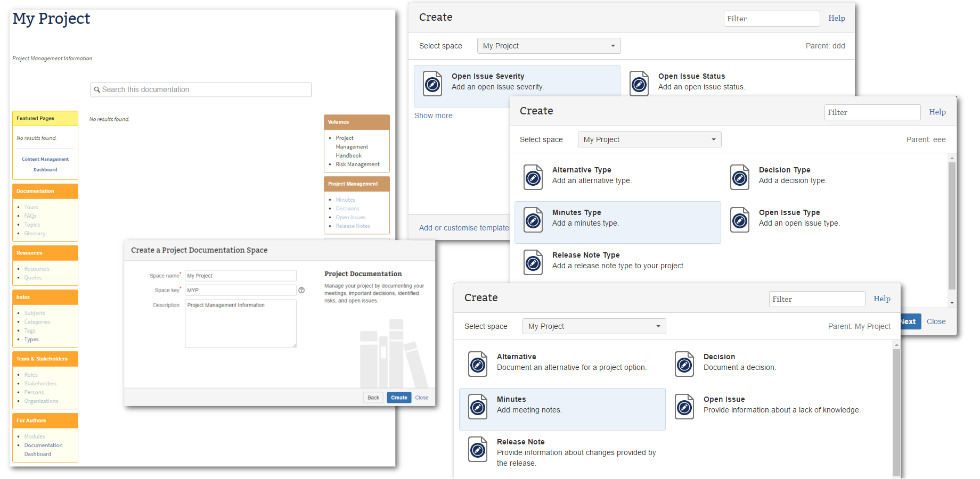Open the Subjects link under Index

point(35,313)
